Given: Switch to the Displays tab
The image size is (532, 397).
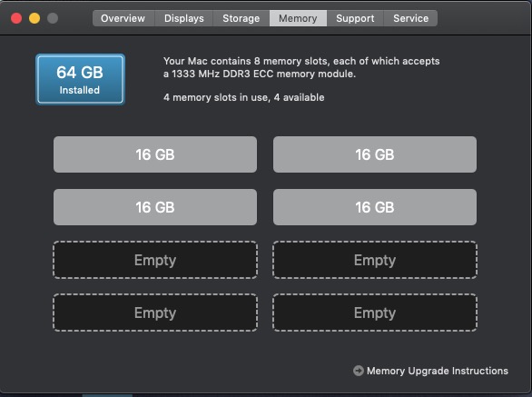Looking at the screenshot, I should (184, 18).
